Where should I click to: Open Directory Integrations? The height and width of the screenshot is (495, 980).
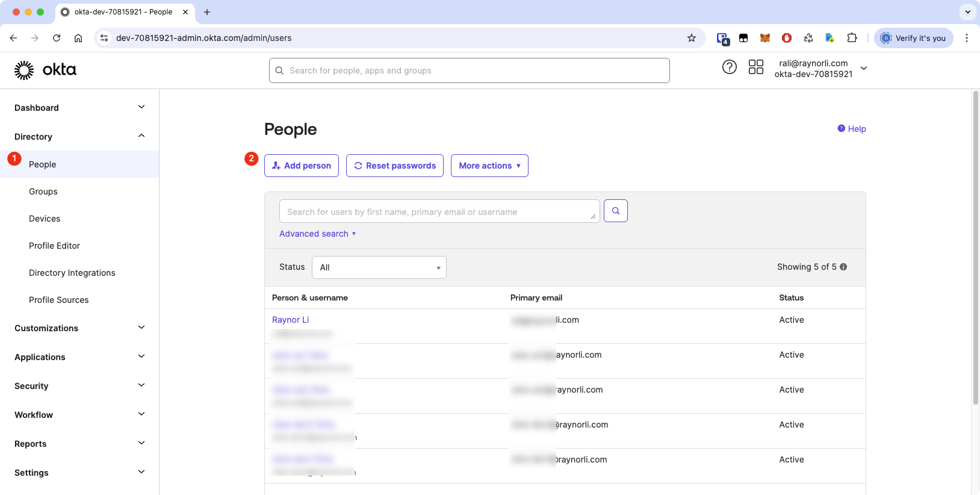[72, 273]
